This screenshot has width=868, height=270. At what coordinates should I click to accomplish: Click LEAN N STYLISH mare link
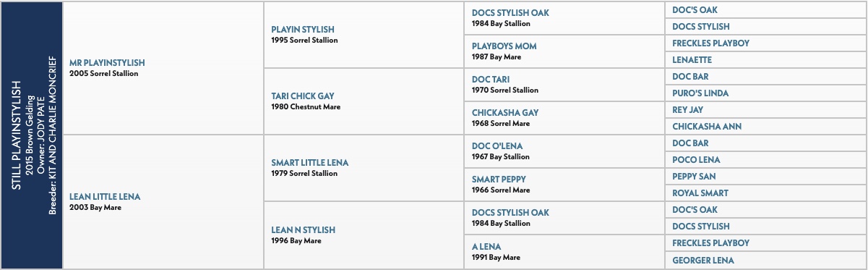click(303, 229)
